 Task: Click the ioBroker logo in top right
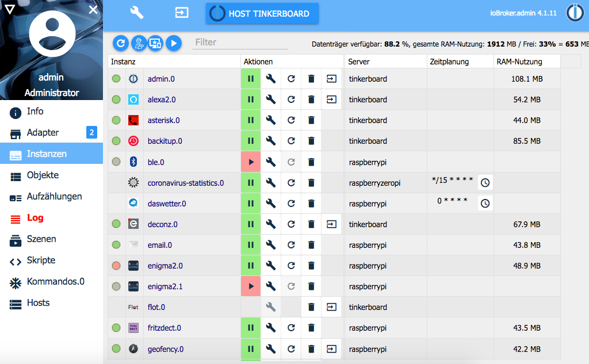tap(575, 13)
